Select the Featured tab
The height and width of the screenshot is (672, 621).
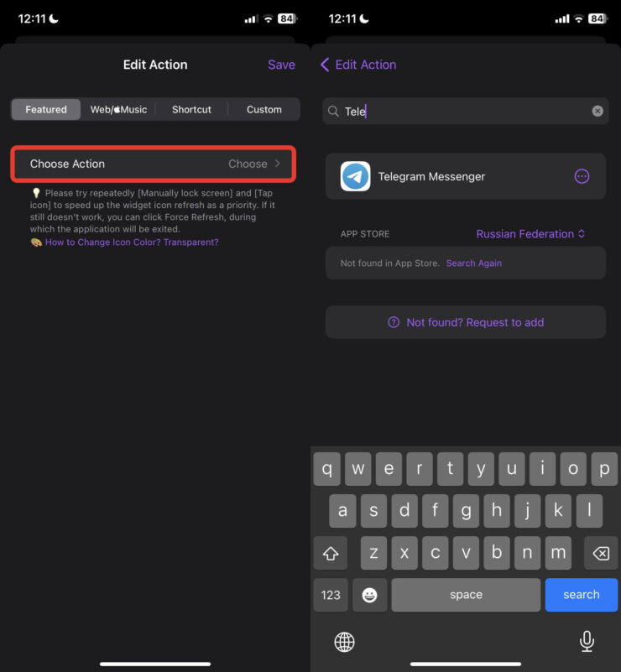46,110
